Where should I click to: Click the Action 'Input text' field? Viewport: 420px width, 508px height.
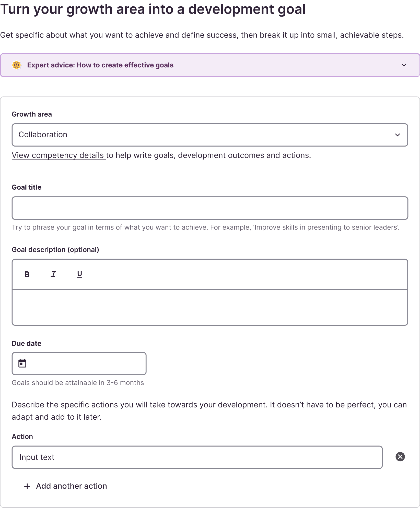[197, 457]
